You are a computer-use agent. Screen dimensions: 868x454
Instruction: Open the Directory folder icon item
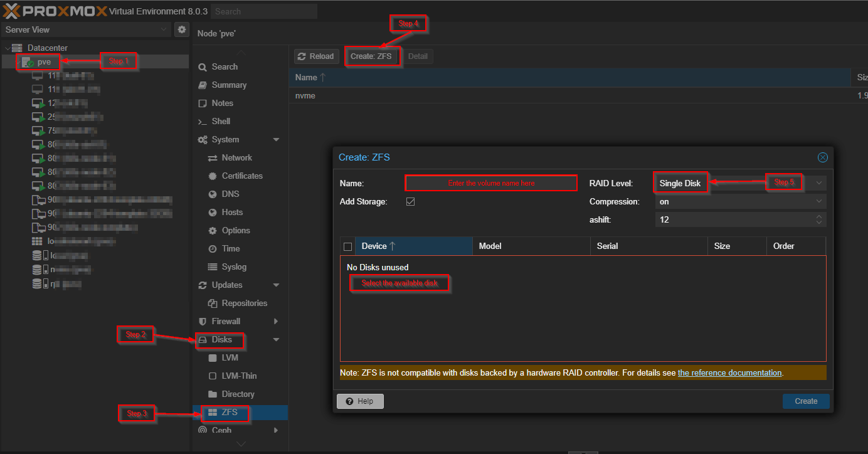pos(231,394)
